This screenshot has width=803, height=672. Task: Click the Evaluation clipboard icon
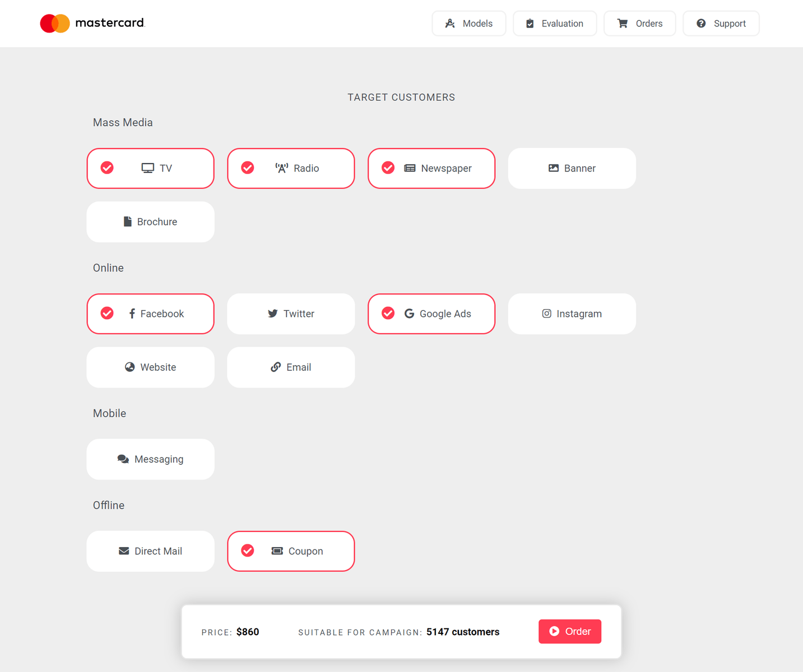click(530, 24)
